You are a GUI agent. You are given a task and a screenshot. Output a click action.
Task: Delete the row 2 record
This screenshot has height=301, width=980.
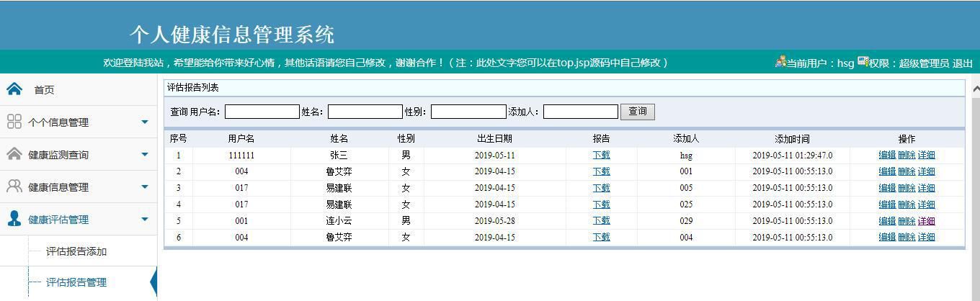(906, 171)
